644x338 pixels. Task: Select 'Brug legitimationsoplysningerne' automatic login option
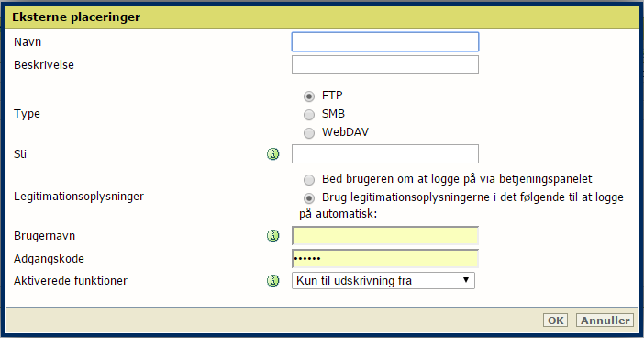click(x=309, y=198)
